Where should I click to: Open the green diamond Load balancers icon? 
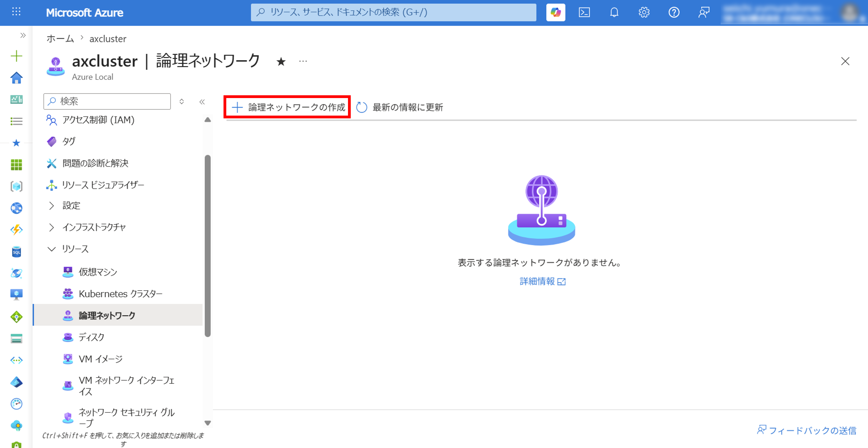click(x=16, y=317)
